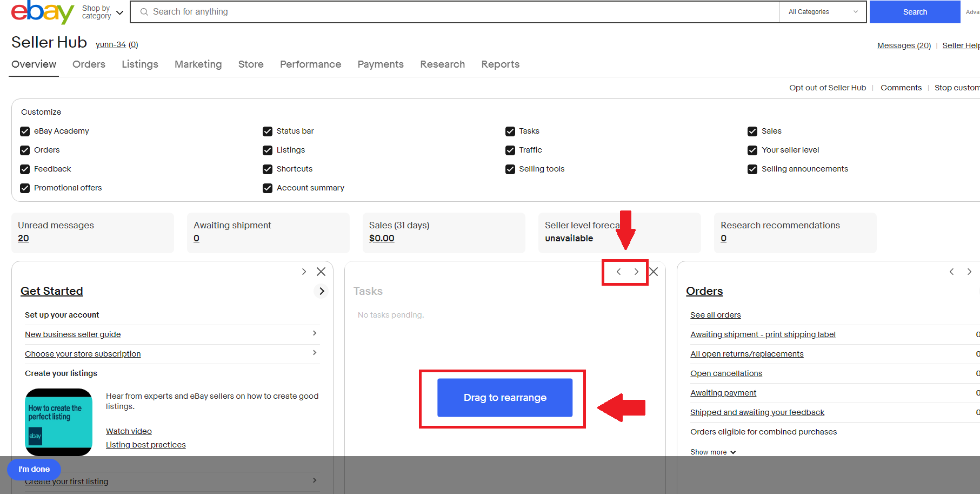The width and height of the screenshot is (980, 494).
Task: Switch to Orders tab
Action: point(89,64)
